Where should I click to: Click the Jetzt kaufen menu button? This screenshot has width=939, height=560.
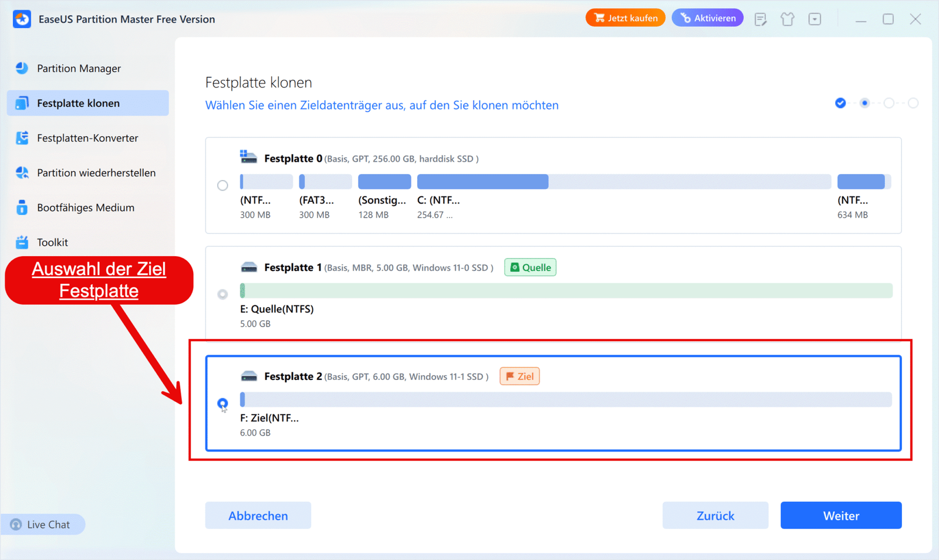pos(625,18)
